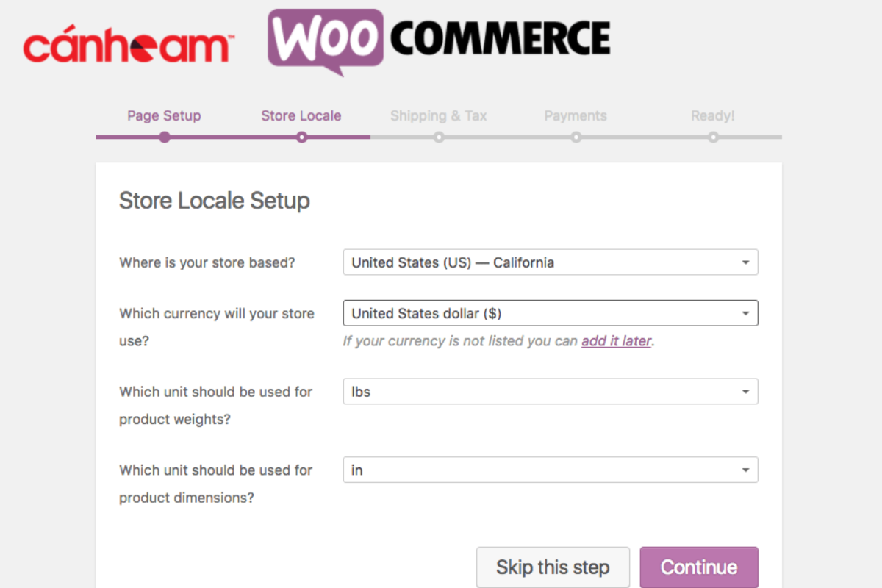Click 'Where is your store based?' label

pyautogui.click(x=207, y=262)
